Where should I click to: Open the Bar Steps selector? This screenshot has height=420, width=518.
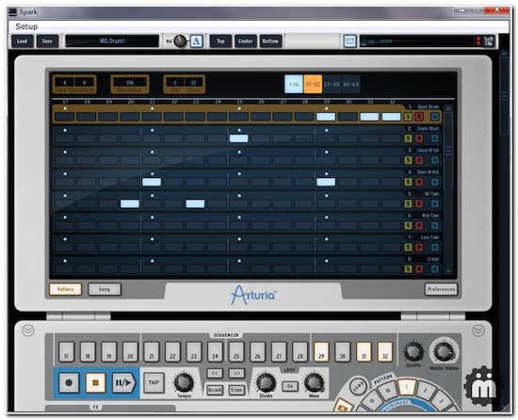click(185, 84)
